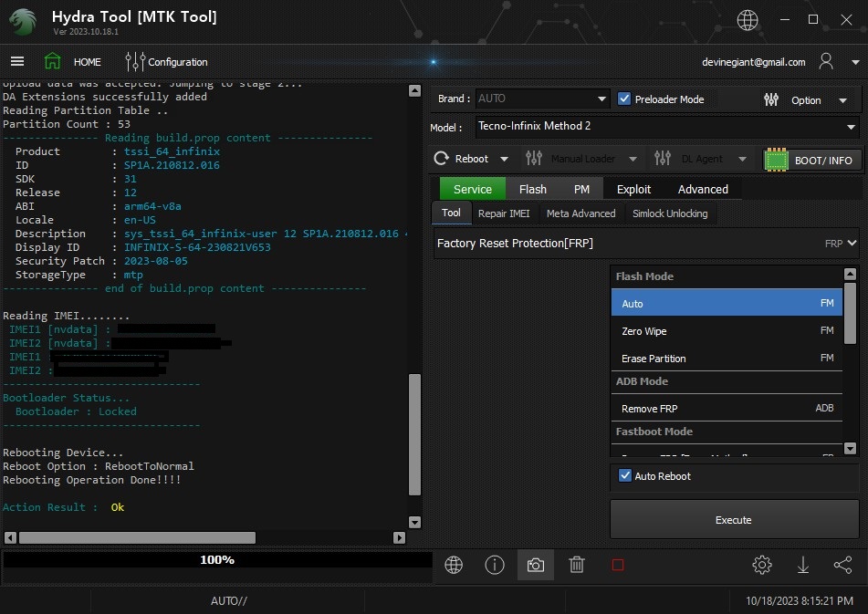
Task: Select Zero Wipe flash mode option
Action: coord(727,331)
